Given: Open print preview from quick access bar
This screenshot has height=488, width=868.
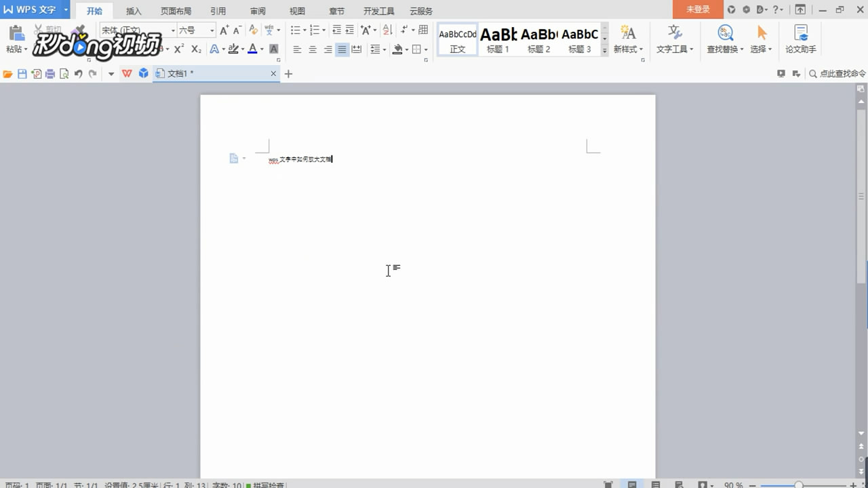Looking at the screenshot, I should (x=64, y=74).
